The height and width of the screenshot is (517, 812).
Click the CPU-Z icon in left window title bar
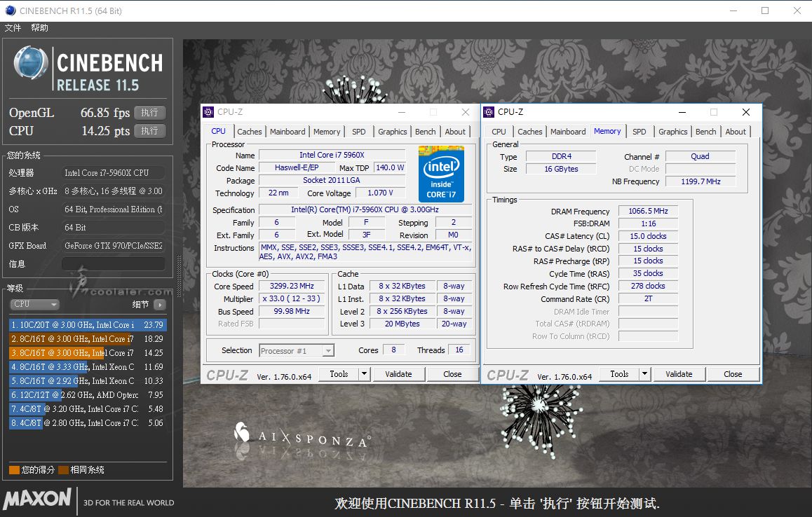tap(208, 112)
